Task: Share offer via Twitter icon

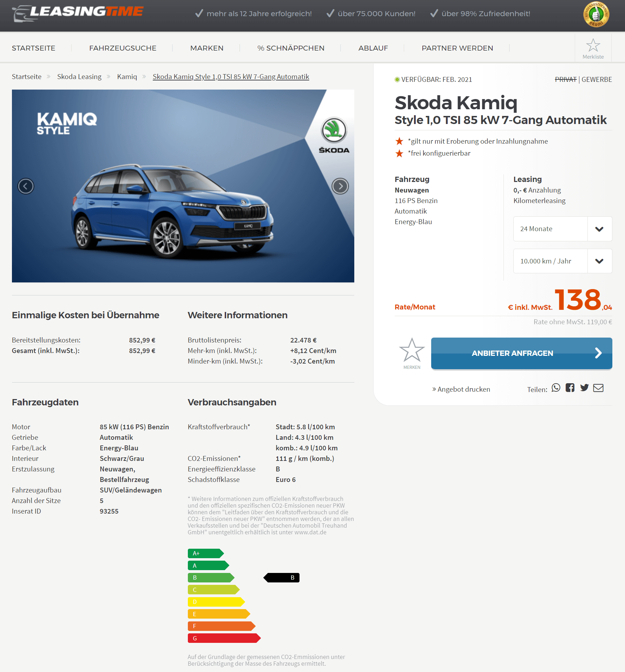Action: [x=584, y=388]
